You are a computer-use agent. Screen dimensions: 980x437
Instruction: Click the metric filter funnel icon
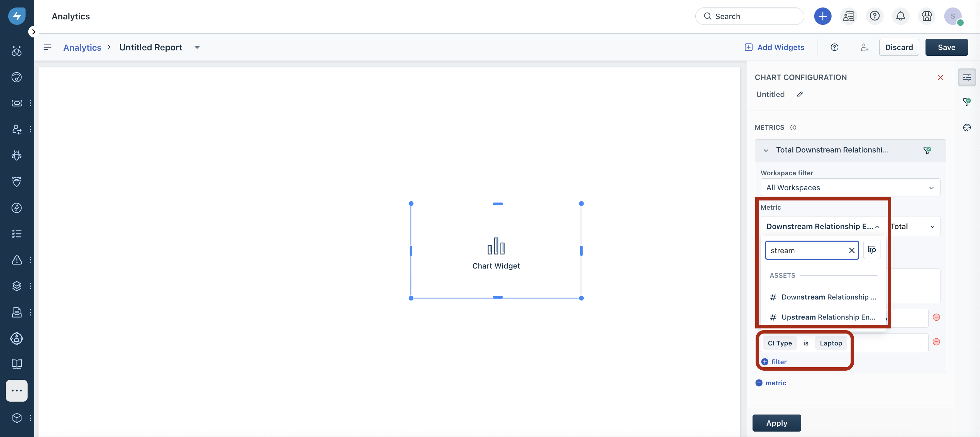(927, 150)
